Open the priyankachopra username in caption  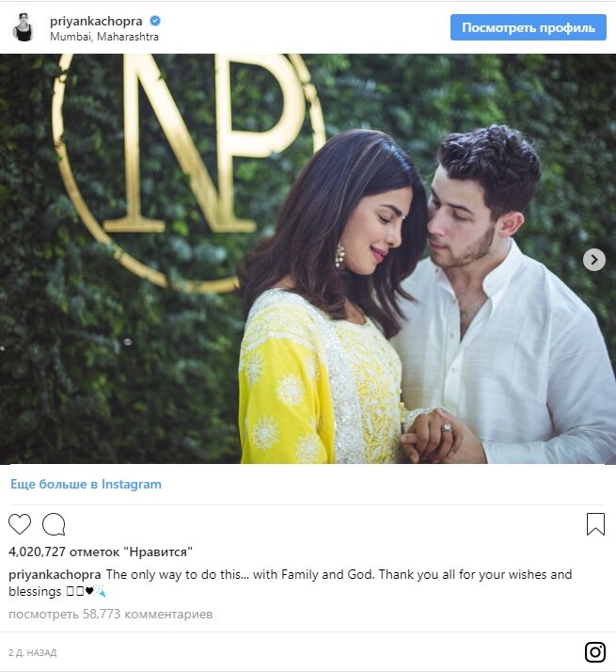coord(55,575)
